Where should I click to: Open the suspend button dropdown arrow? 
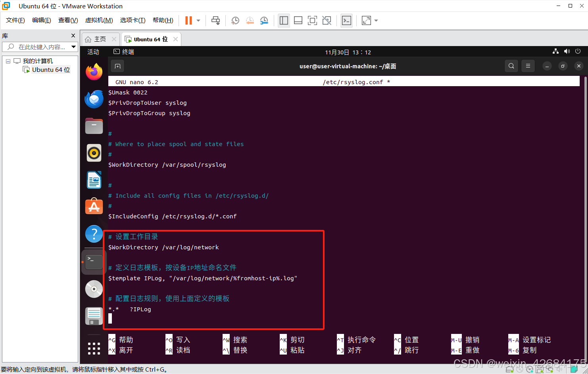(199, 20)
